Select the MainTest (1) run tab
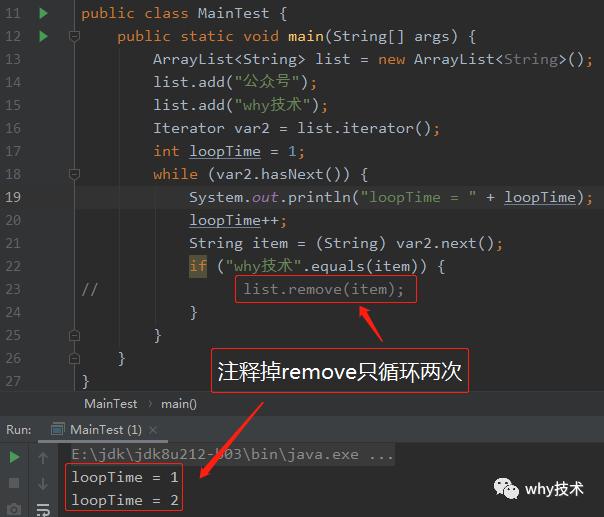The height and width of the screenshot is (517, 604). [96, 429]
